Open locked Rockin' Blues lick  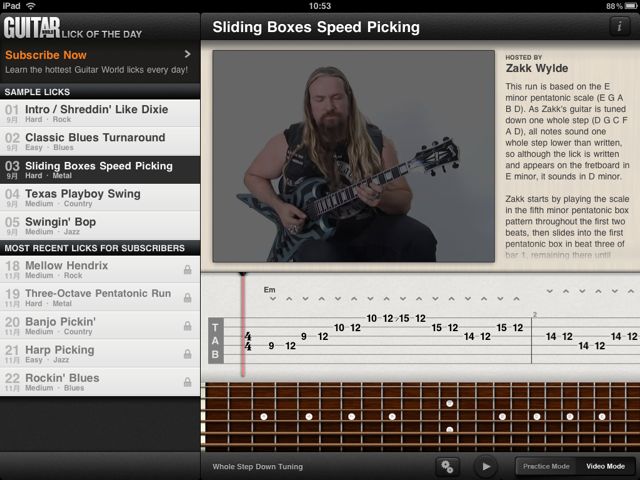(100, 382)
